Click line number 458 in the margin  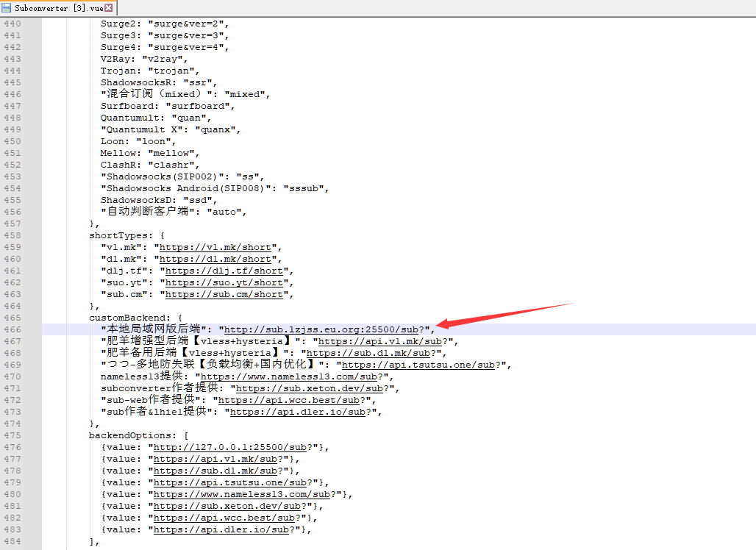pyautogui.click(x=13, y=236)
